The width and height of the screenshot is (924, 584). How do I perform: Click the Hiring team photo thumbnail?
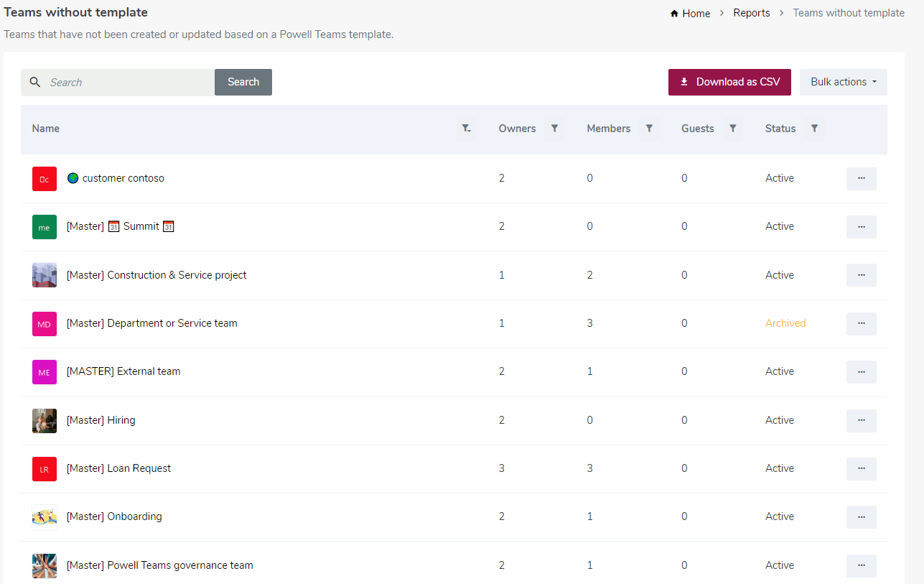click(45, 421)
